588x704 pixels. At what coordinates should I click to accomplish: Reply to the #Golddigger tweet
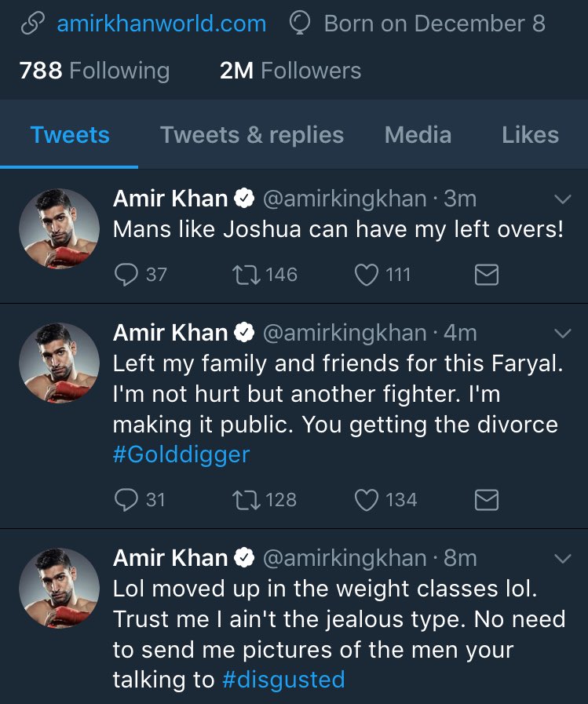coord(126,500)
